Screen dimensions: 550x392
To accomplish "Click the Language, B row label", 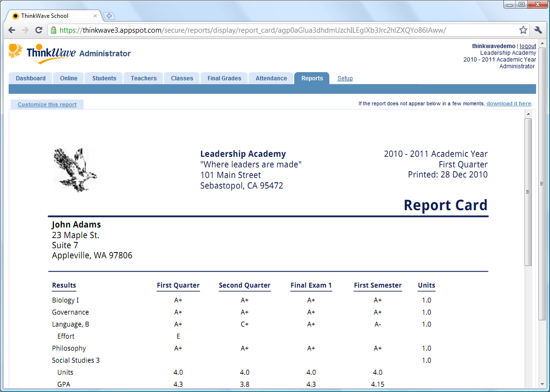I will click(71, 324).
